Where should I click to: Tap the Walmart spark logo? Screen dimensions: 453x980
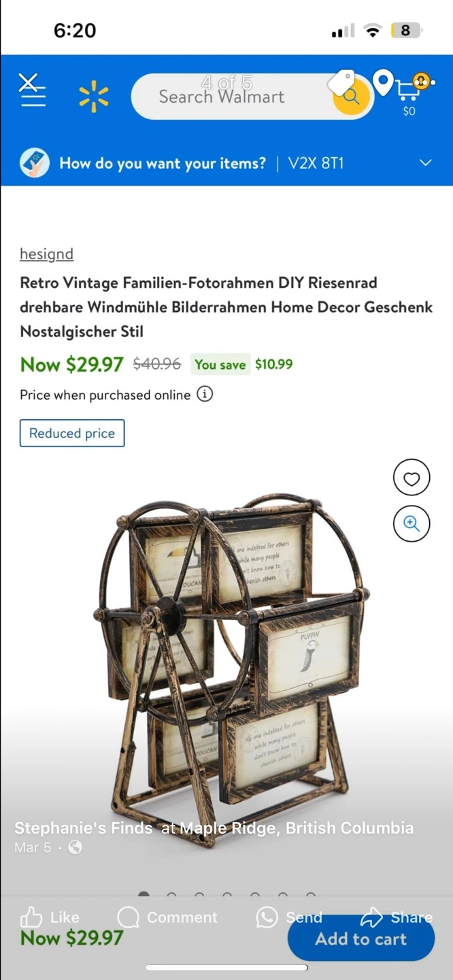tap(94, 96)
